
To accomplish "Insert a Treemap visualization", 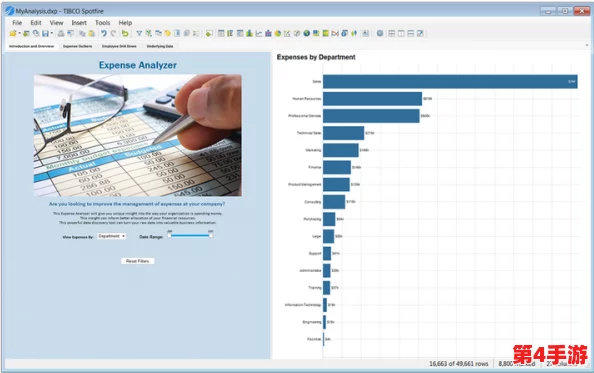I will 316,33.
